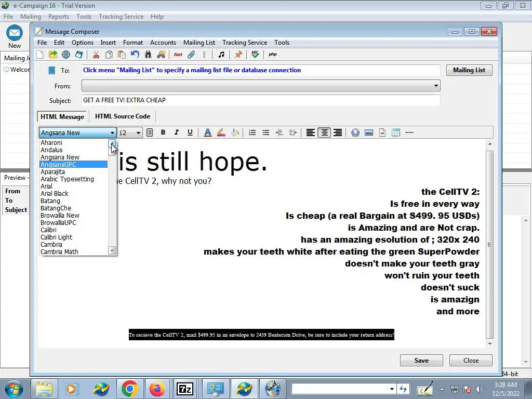Click the page-with-image icon in format toolbar
The height and width of the screenshot is (399, 532).
tap(382, 132)
